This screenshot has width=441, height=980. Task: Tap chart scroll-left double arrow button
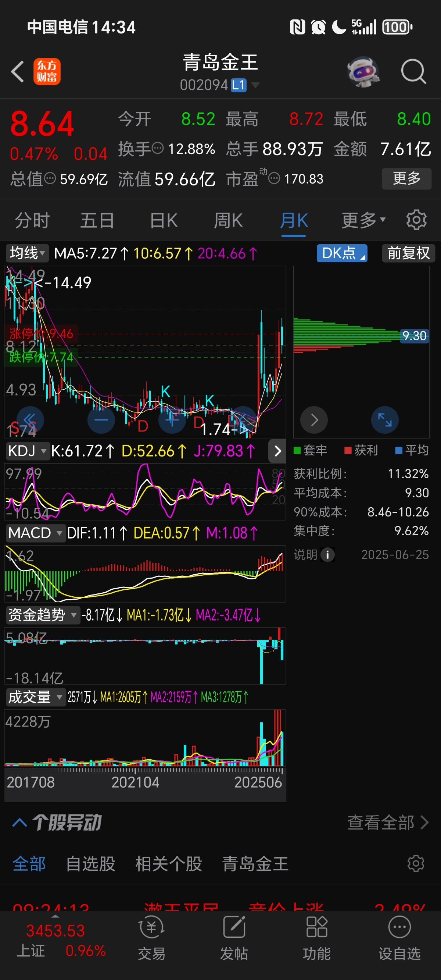tap(30, 420)
